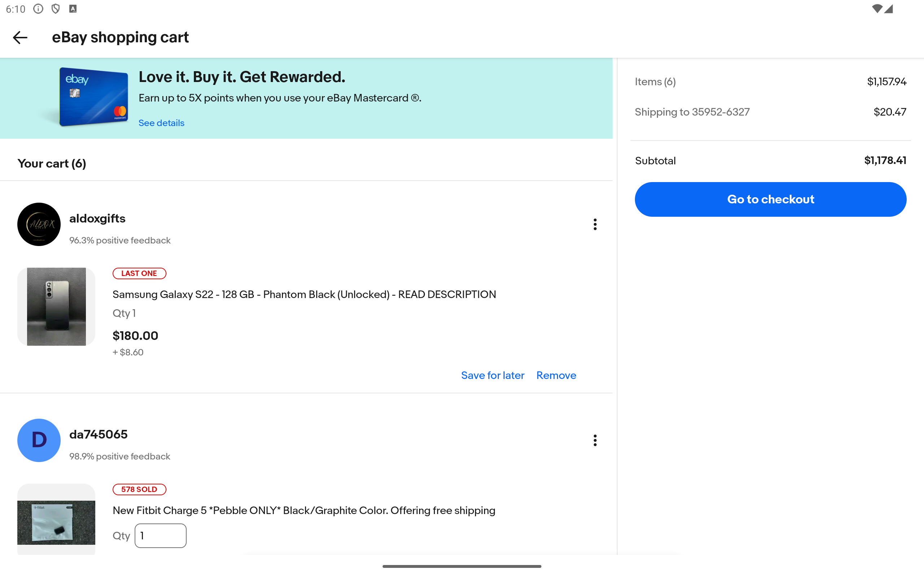924x578 pixels.
Task: Open See details link for Mastercard
Action: tap(161, 123)
